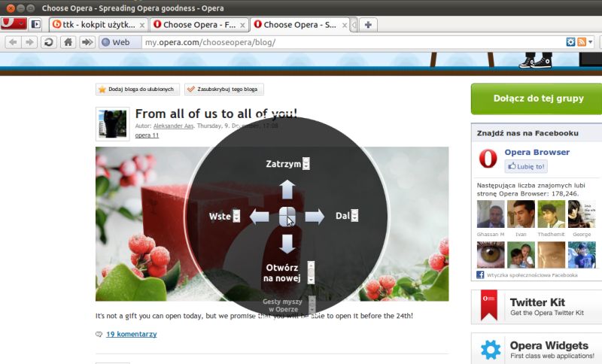This screenshot has width=602, height=364.
Task: Open the Opera Widgets link
Action: (x=549, y=345)
